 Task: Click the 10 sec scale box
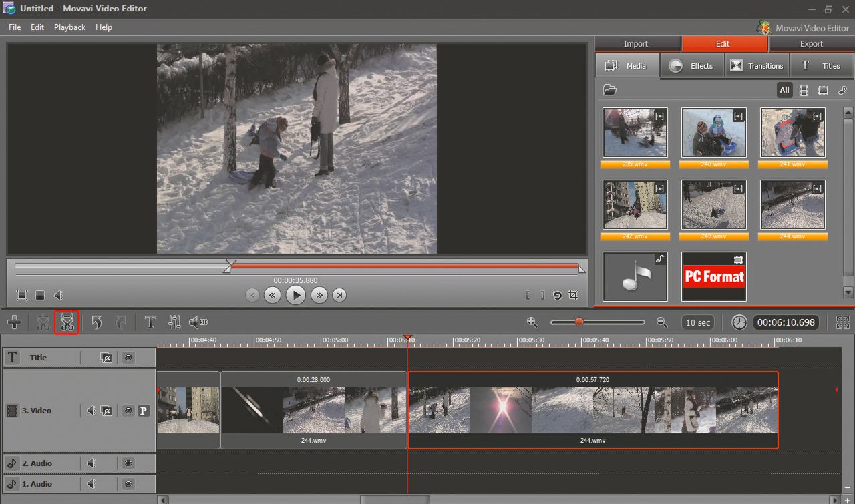(698, 322)
